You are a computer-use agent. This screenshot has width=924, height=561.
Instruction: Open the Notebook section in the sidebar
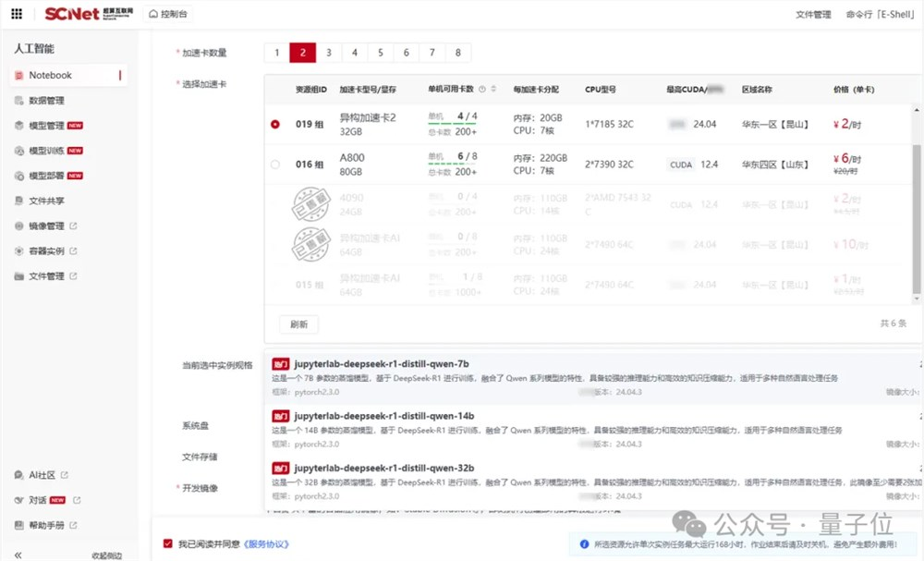[48, 75]
